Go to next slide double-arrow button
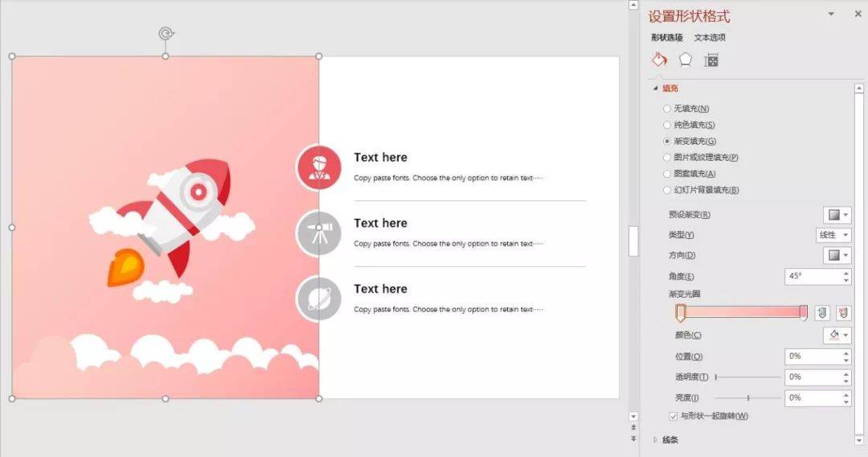This screenshot has height=457, width=868. pyautogui.click(x=633, y=438)
